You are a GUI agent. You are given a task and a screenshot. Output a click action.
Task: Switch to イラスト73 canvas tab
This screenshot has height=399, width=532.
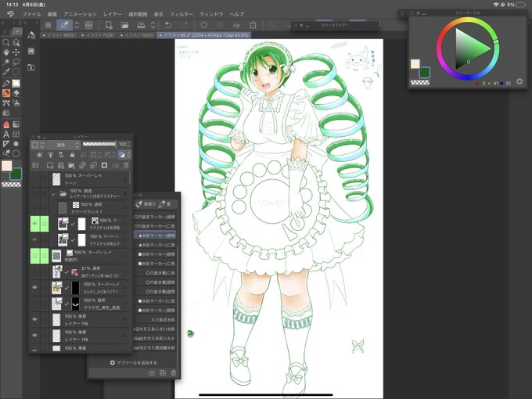[99, 35]
